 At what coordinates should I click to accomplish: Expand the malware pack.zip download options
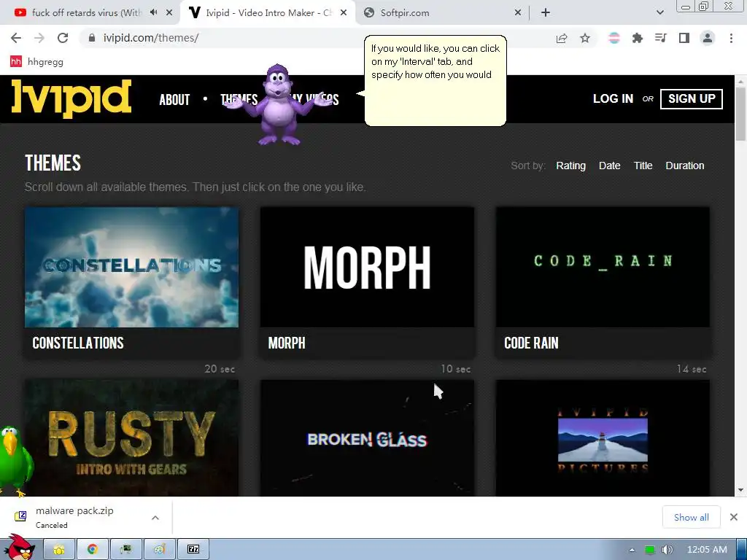(x=155, y=517)
